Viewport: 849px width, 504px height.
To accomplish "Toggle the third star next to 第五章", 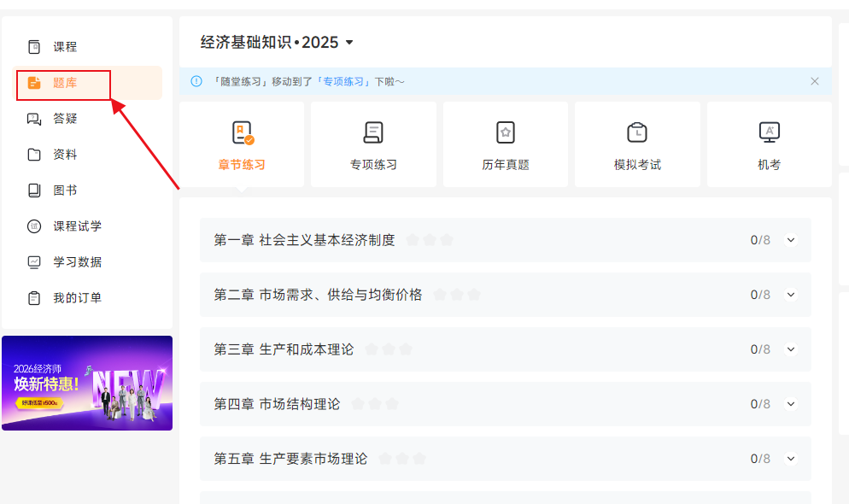I will tap(419, 458).
